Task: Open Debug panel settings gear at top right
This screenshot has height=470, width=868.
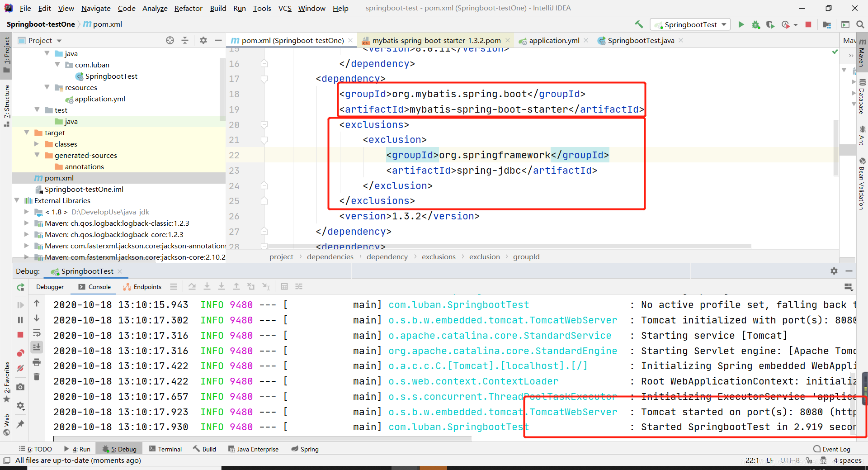Action: pos(834,271)
